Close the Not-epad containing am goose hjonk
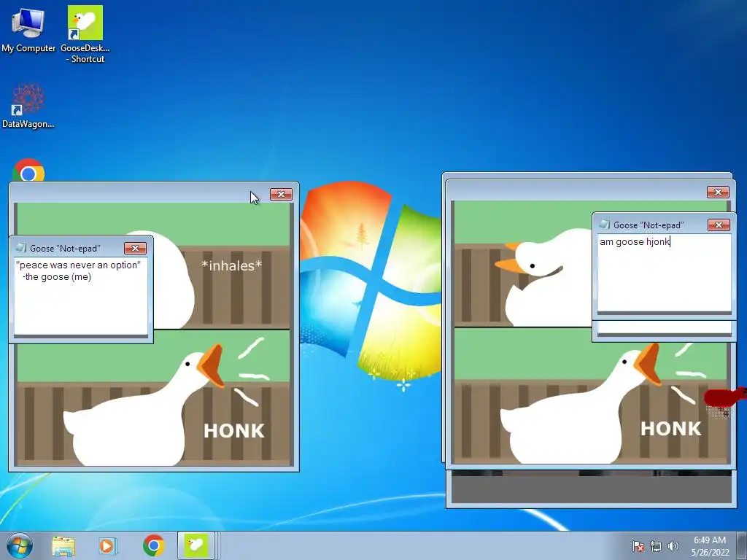The width and height of the screenshot is (747, 560). (x=719, y=225)
